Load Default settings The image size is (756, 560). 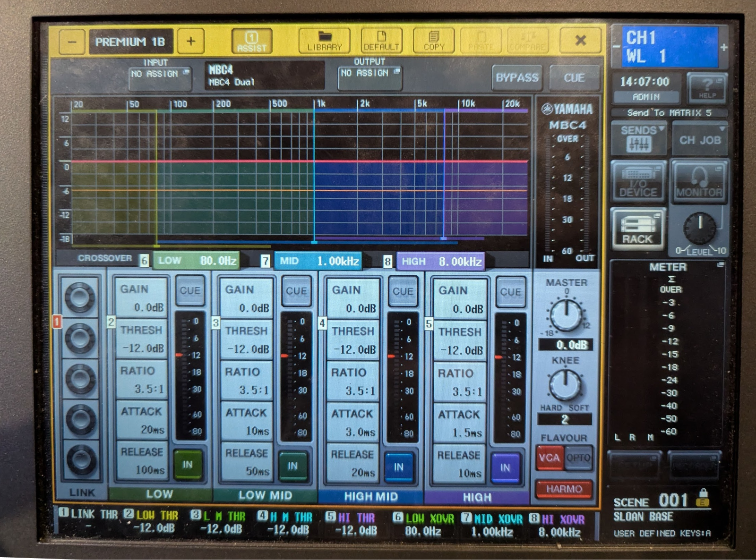(x=381, y=41)
